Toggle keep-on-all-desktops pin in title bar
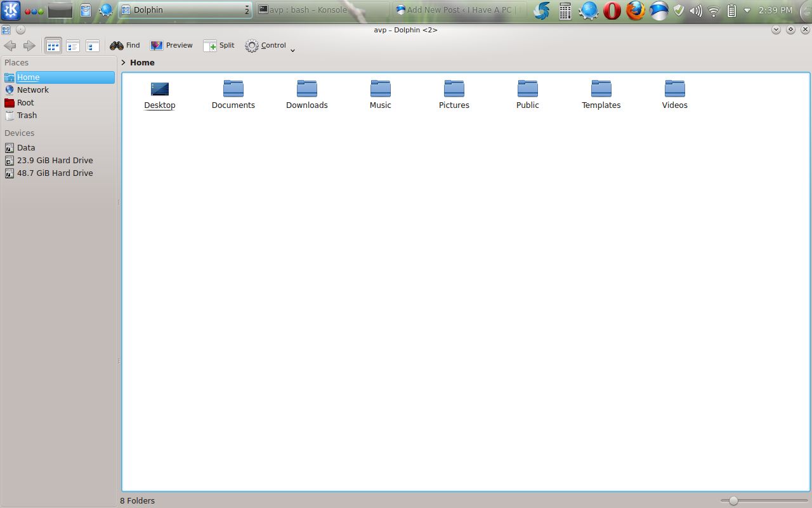 [21, 30]
